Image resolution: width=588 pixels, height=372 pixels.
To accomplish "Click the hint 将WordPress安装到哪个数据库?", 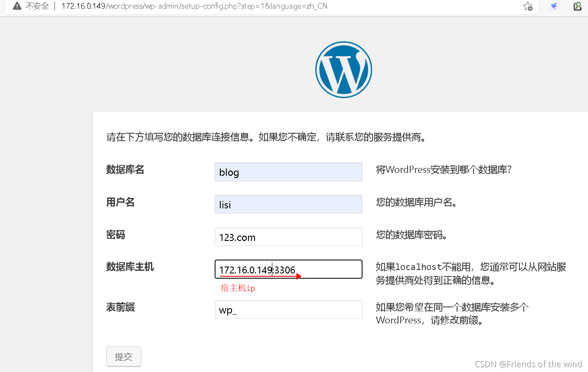I will pyautogui.click(x=444, y=170).
